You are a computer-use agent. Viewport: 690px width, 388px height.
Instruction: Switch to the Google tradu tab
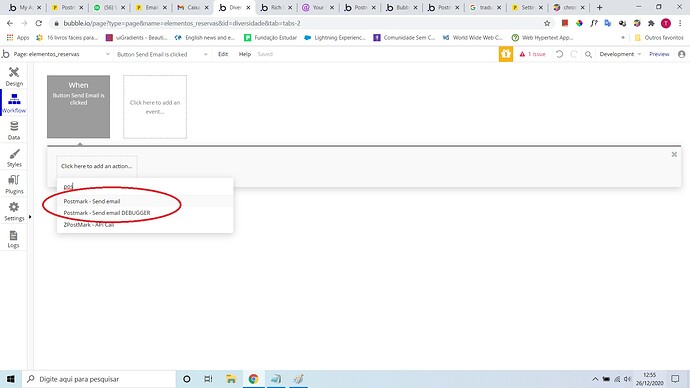coord(485,7)
